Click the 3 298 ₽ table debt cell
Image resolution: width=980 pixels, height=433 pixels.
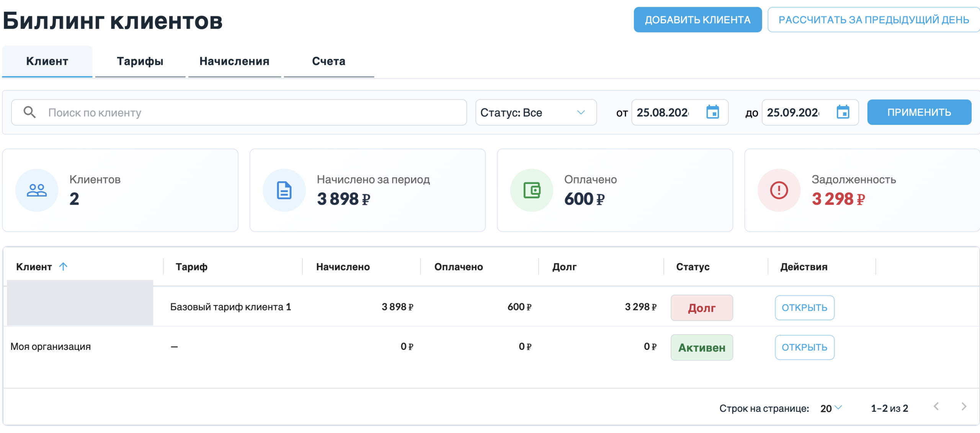tap(641, 307)
